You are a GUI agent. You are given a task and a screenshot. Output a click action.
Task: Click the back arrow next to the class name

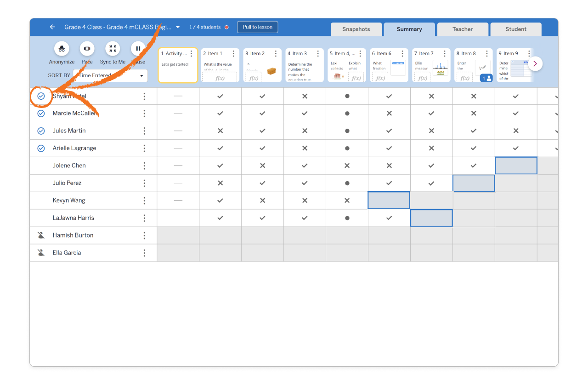coord(52,27)
